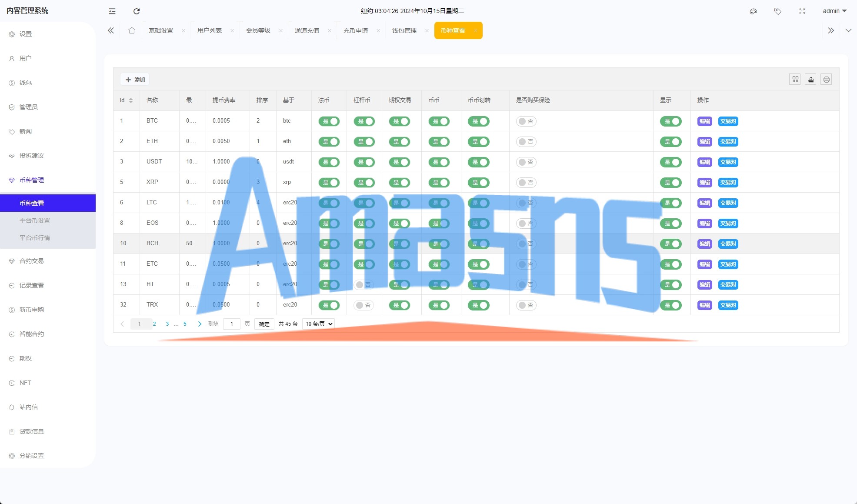Toggle XRP 币币 switch

point(439,183)
